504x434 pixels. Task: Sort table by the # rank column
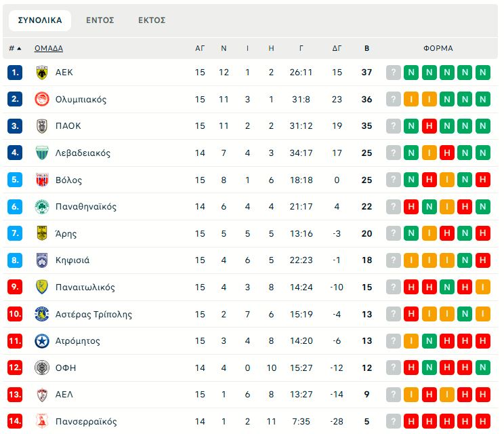[x=14, y=48]
